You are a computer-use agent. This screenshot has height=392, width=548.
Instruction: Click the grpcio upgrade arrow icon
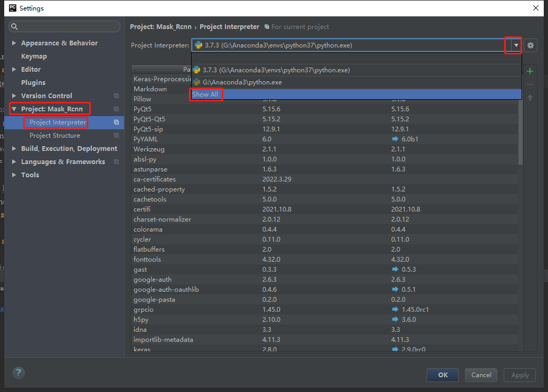[x=395, y=310]
